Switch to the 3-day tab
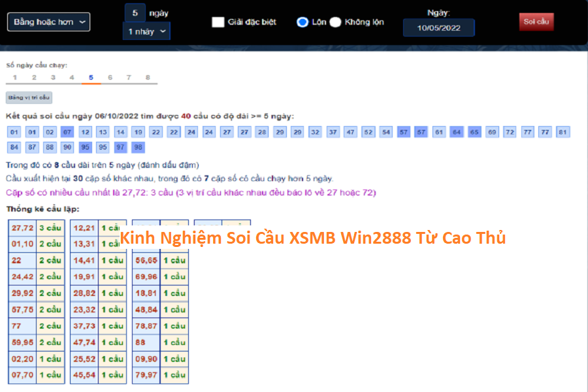Image resolution: width=588 pixels, height=392 pixels. (53, 78)
